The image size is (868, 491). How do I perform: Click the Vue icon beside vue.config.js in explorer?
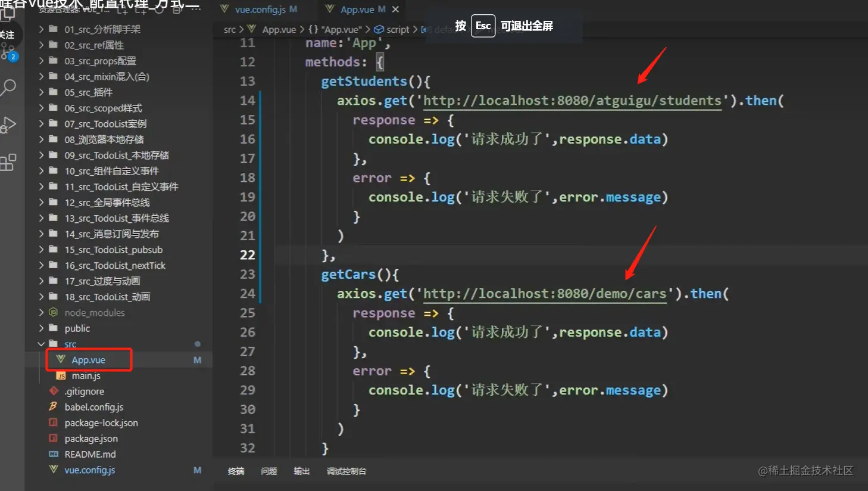tap(54, 470)
